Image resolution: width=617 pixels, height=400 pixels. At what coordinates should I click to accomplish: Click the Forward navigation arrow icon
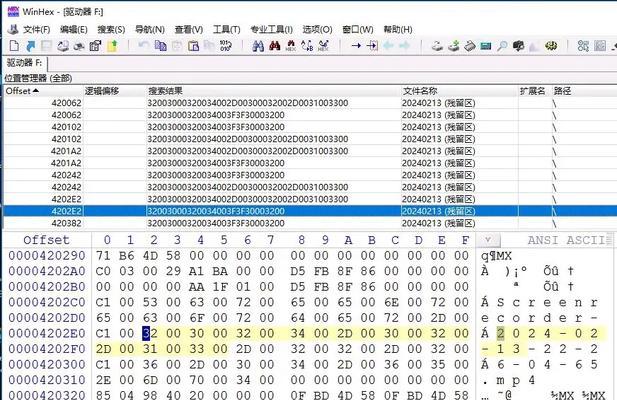(x=405, y=46)
